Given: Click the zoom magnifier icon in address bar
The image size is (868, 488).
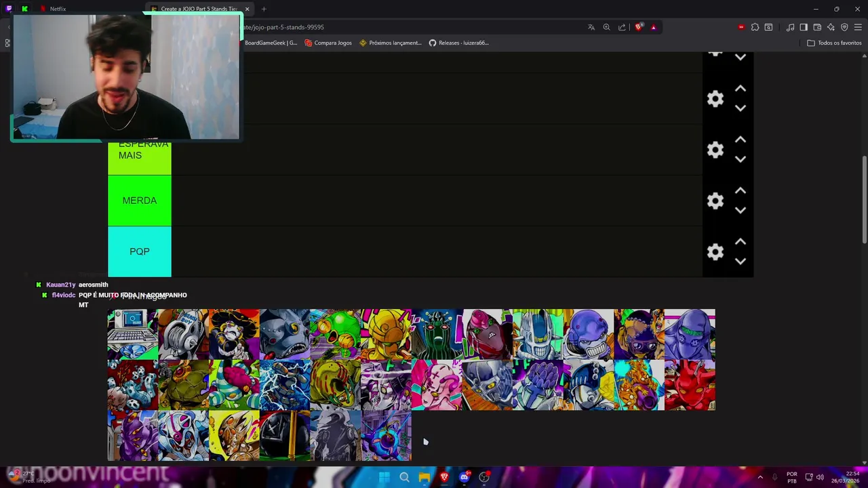Looking at the screenshot, I should (606, 27).
